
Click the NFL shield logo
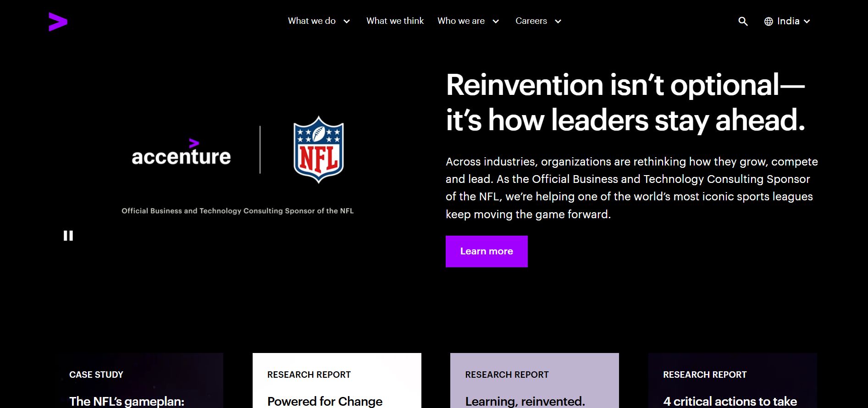(318, 149)
